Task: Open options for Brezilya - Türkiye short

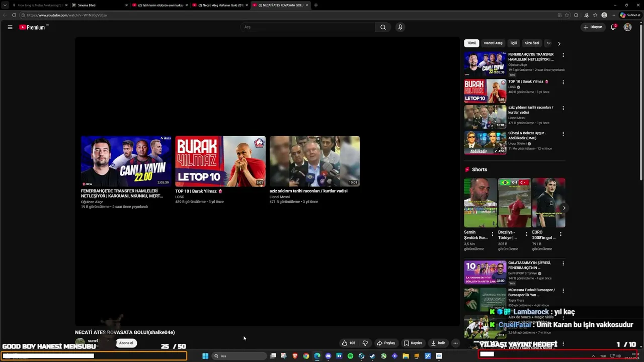Action: tap(527, 234)
